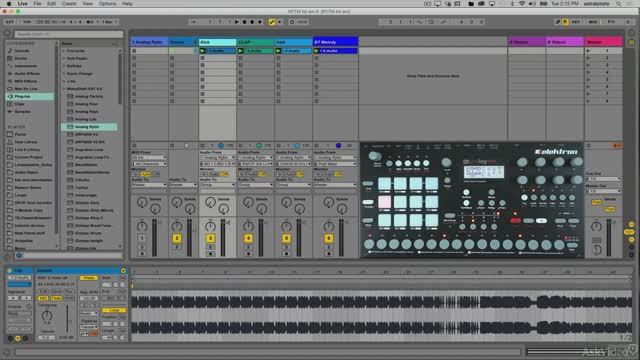Click the Spotlight search icon in menu bar
Screen dimensions: 640x360
[x=619, y=4]
